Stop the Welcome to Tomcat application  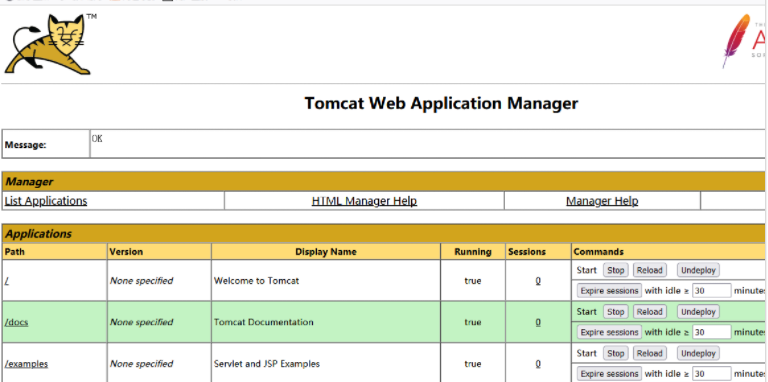pos(616,270)
